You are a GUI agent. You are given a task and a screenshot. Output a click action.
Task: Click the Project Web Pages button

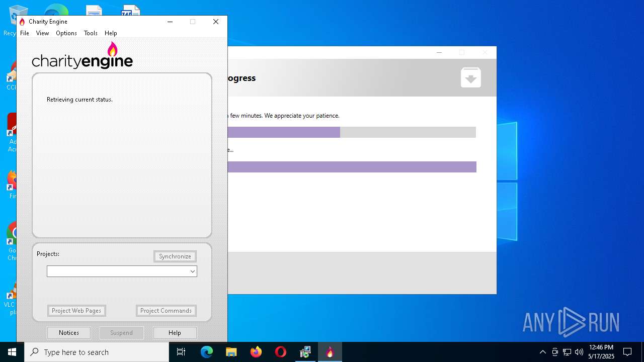pyautogui.click(x=76, y=311)
